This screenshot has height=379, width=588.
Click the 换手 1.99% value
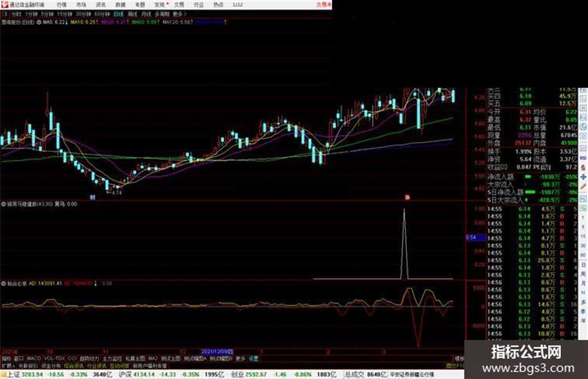click(523, 152)
